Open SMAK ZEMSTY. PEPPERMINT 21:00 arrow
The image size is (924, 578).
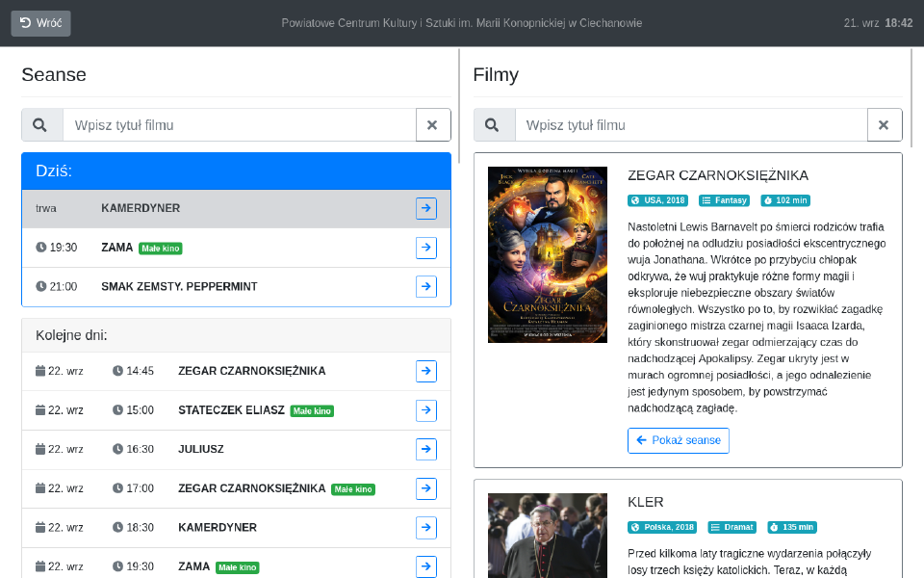(426, 287)
